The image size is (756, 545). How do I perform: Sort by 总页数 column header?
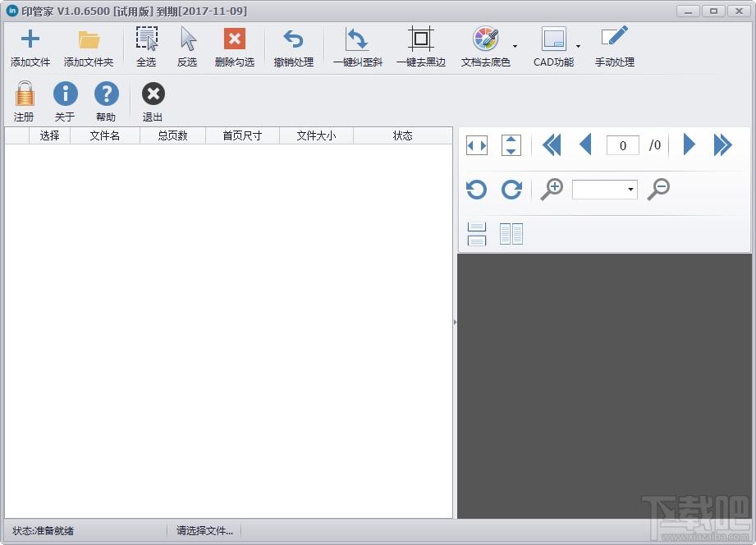pos(172,136)
